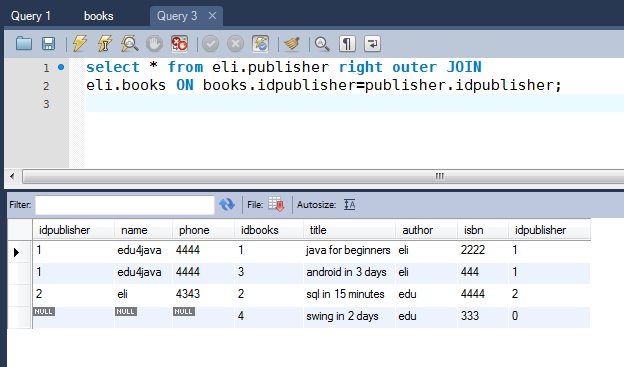
Task: Click title column header
Action: [349, 230]
